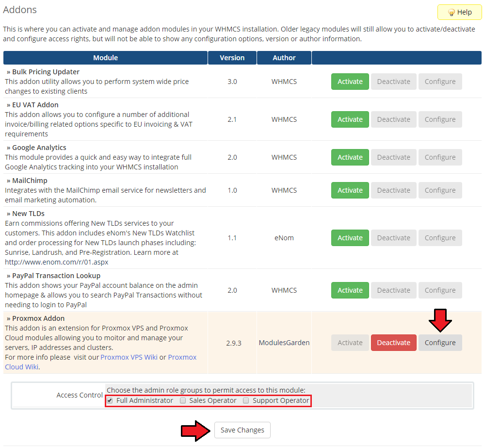Click the EU VAT Addon version 2.1 cell
The width and height of the screenshot is (484, 448).
point(232,119)
